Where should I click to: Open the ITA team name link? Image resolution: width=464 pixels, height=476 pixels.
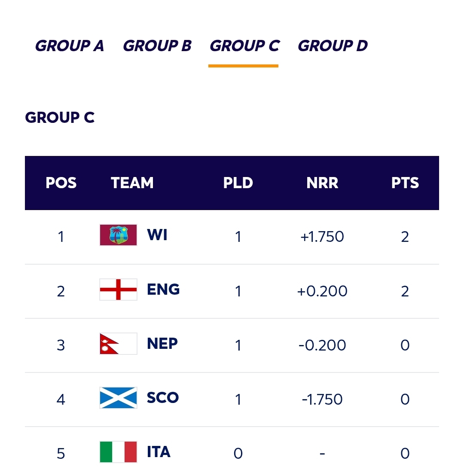coord(159,452)
